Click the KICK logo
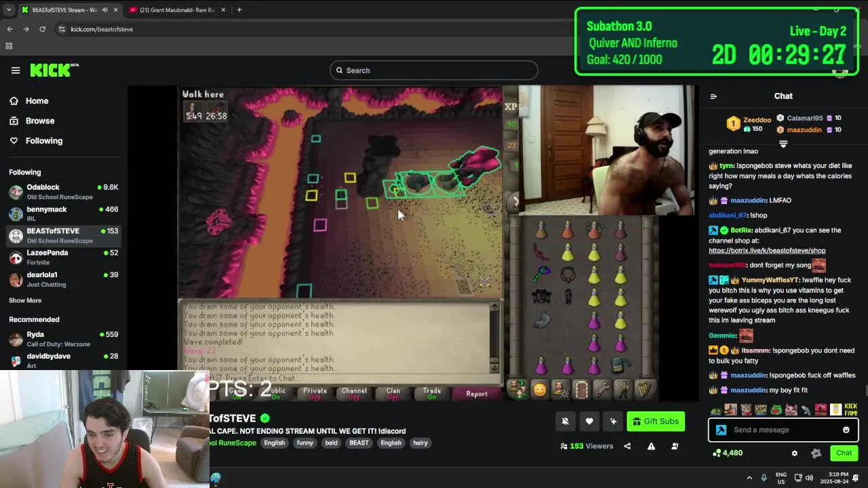This screenshot has height=488, width=868. click(x=54, y=70)
